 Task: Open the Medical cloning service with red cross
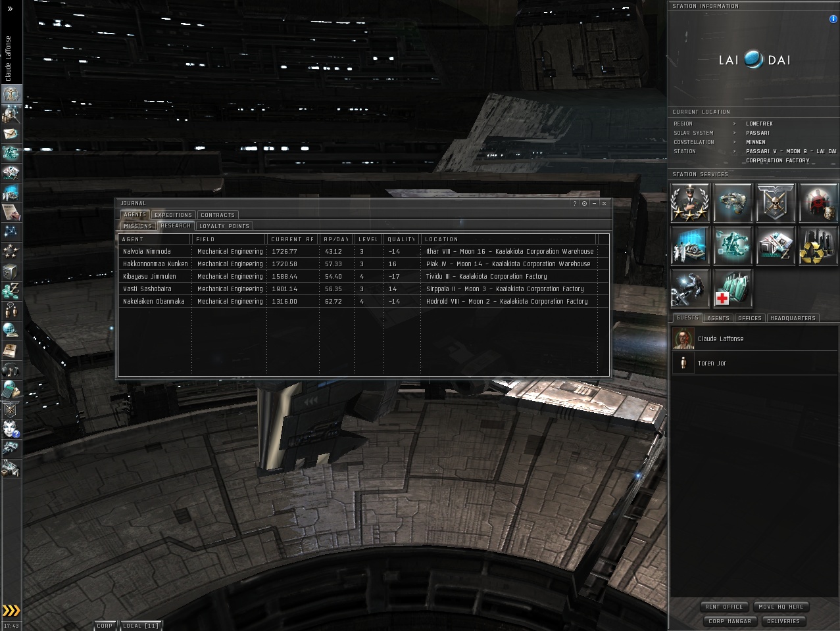[733, 288]
